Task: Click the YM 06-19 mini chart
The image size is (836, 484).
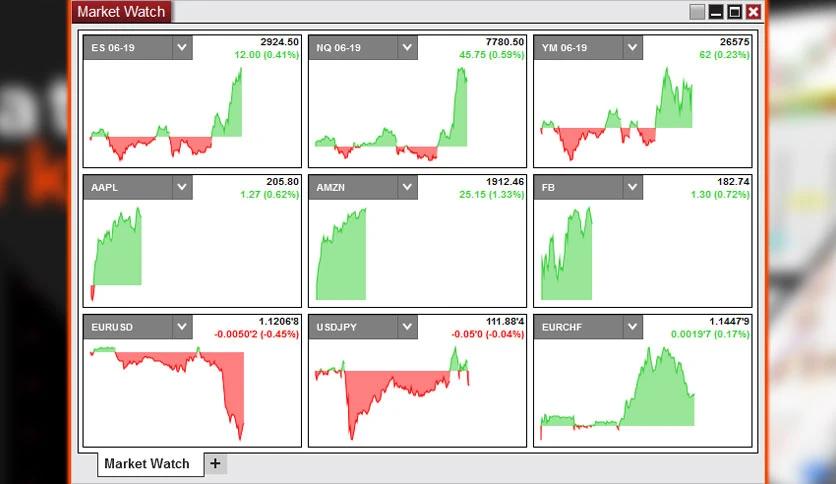Action: [x=616, y=114]
